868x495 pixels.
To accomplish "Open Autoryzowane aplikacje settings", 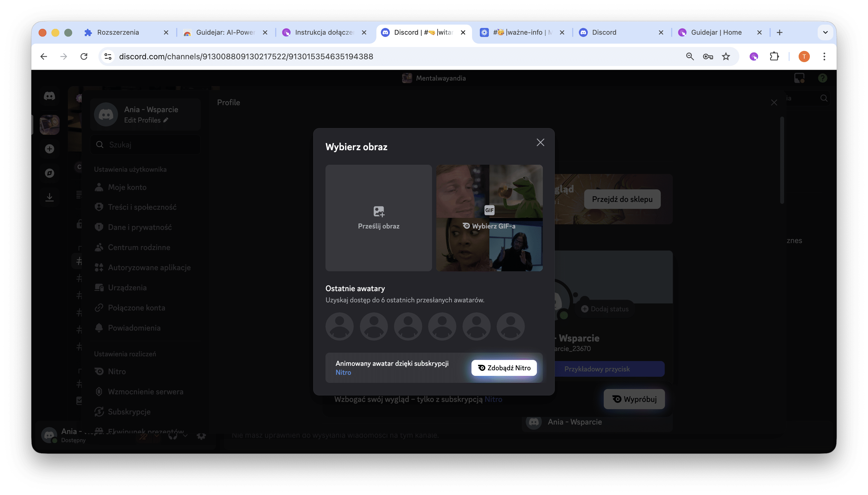I will coord(145,267).
